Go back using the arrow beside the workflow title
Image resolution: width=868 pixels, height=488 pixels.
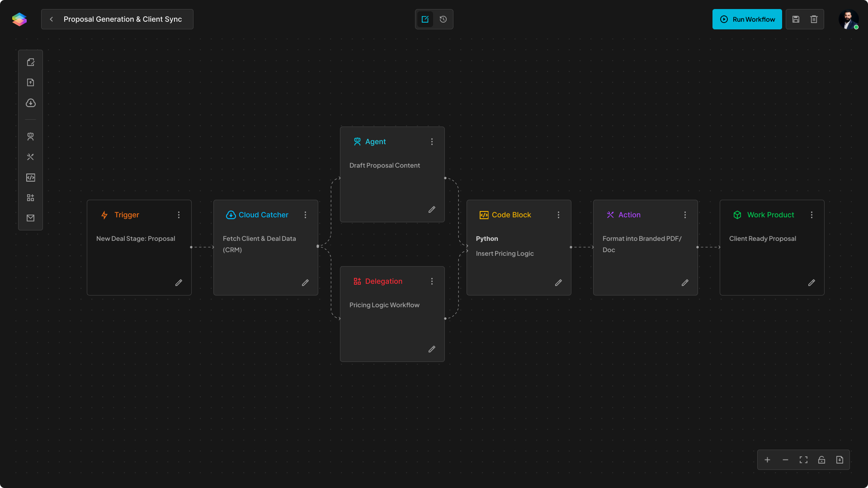52,19
